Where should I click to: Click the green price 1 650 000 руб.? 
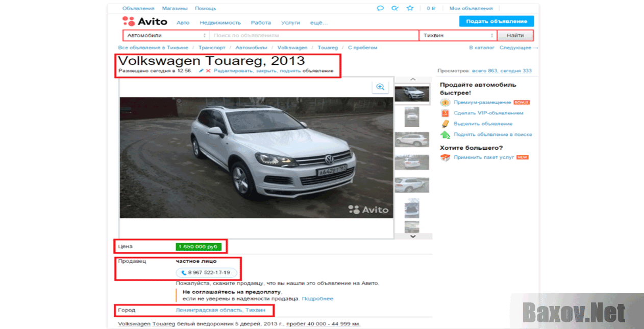tap(199, 247)
